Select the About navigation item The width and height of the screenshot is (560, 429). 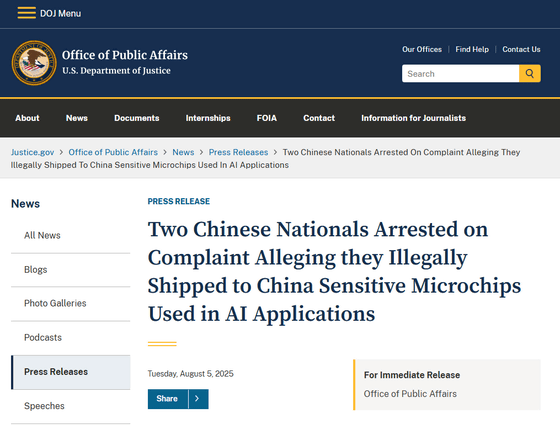pos(27,118)
